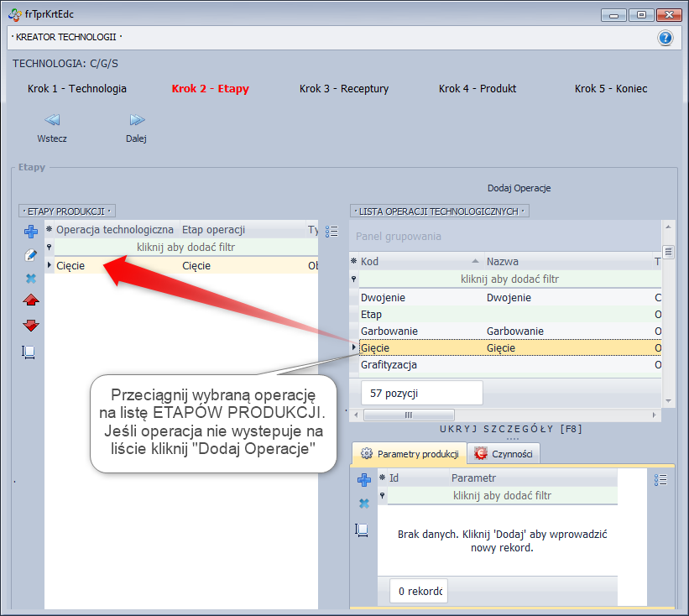This screenshot has height=616, width=689.
Task: Move the stage down with the red down arrow
Action: pyautogui.click(x=31, y=326)
